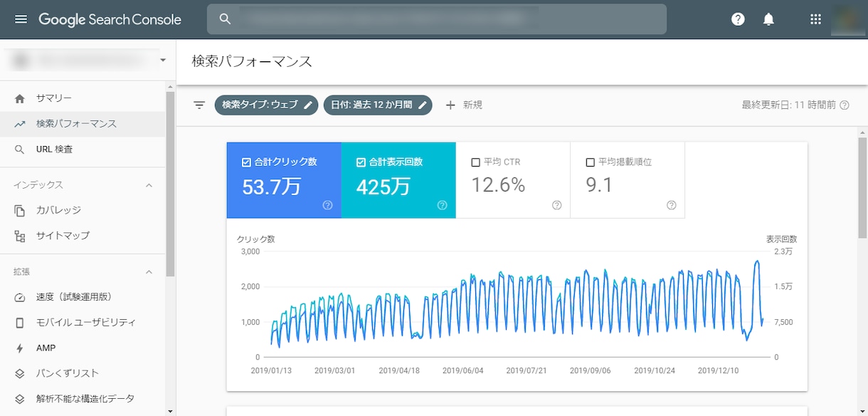The height and width of the screenshot is (416, 868).
Task: Open the hamburger main menu
Action: click(x=21, y=19)
